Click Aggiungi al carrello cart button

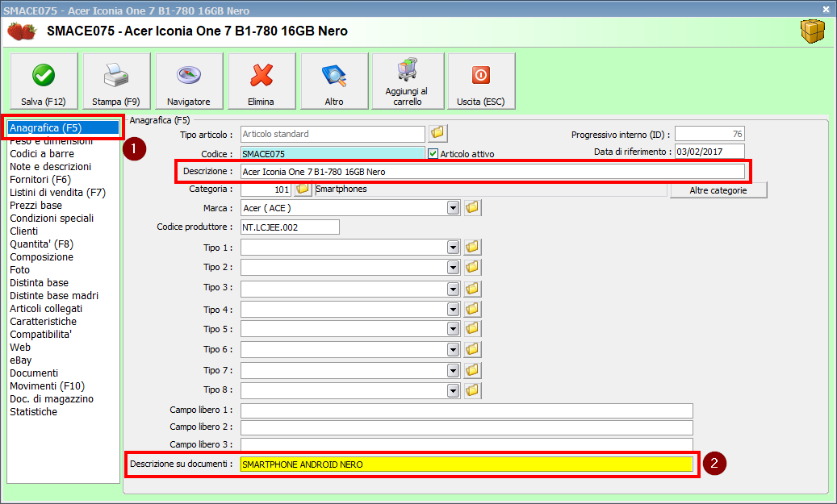pyautogui.click(x=408, y=81)
